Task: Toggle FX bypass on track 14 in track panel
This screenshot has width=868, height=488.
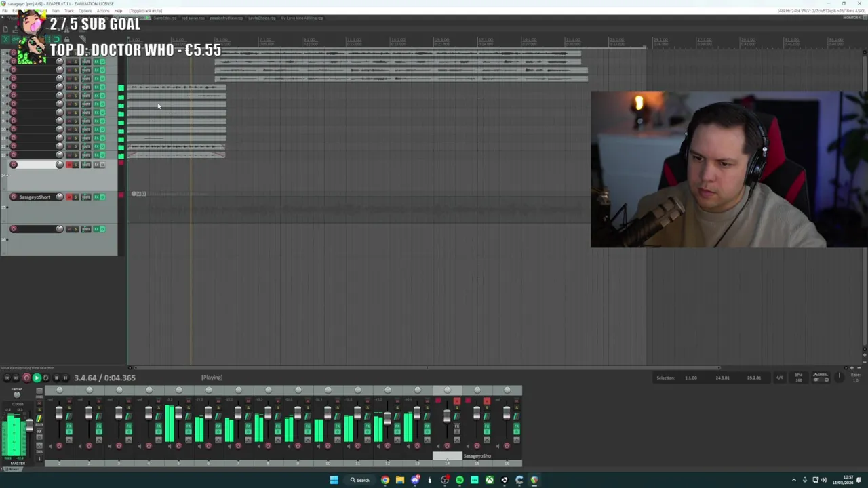Action: coord(102,165)
